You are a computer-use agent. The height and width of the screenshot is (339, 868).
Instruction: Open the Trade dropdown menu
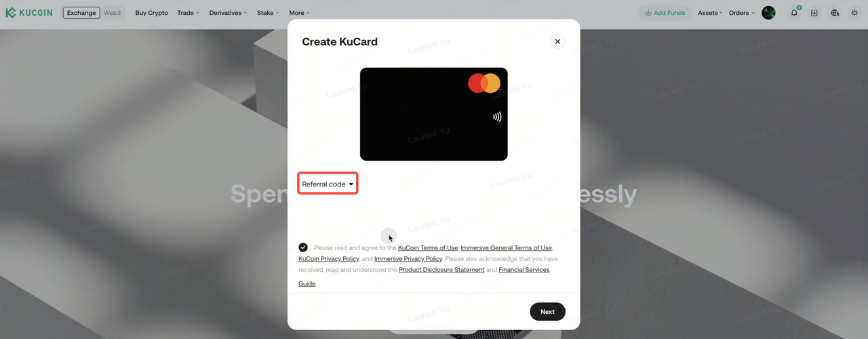[188, 13]
